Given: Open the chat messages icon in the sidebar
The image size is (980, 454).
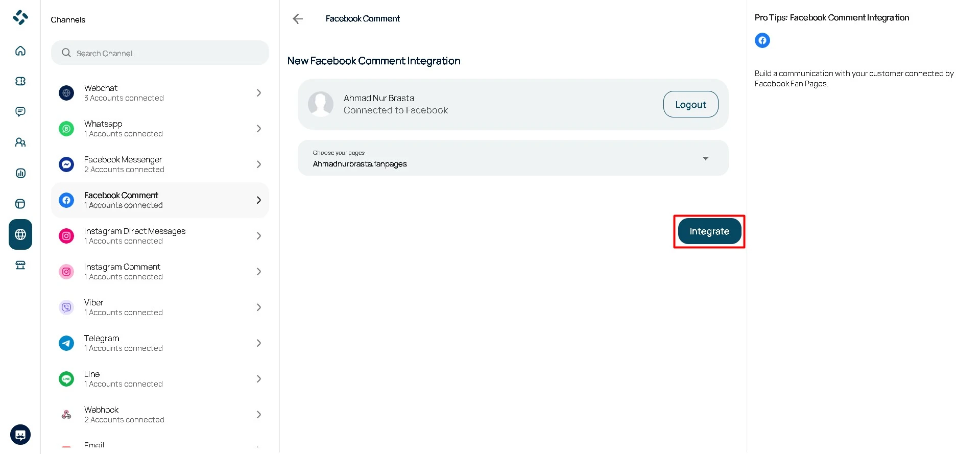Looking at the screenshot, I should (x=20, y=112).
